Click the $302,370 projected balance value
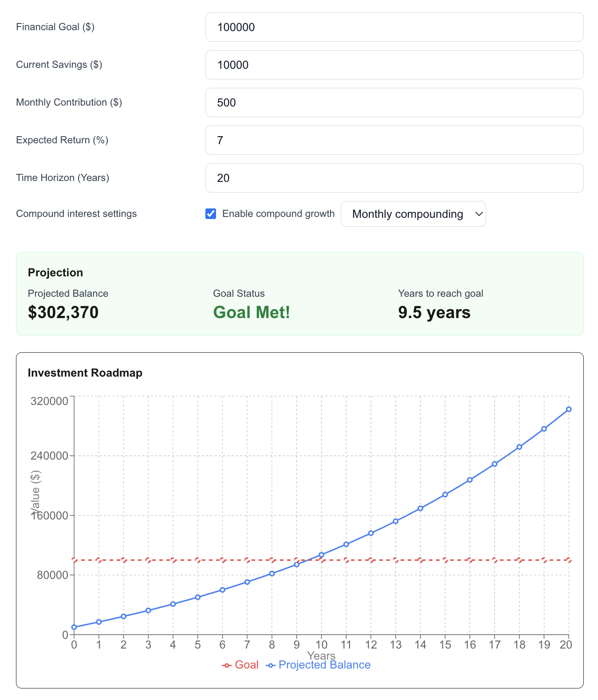 63,312
